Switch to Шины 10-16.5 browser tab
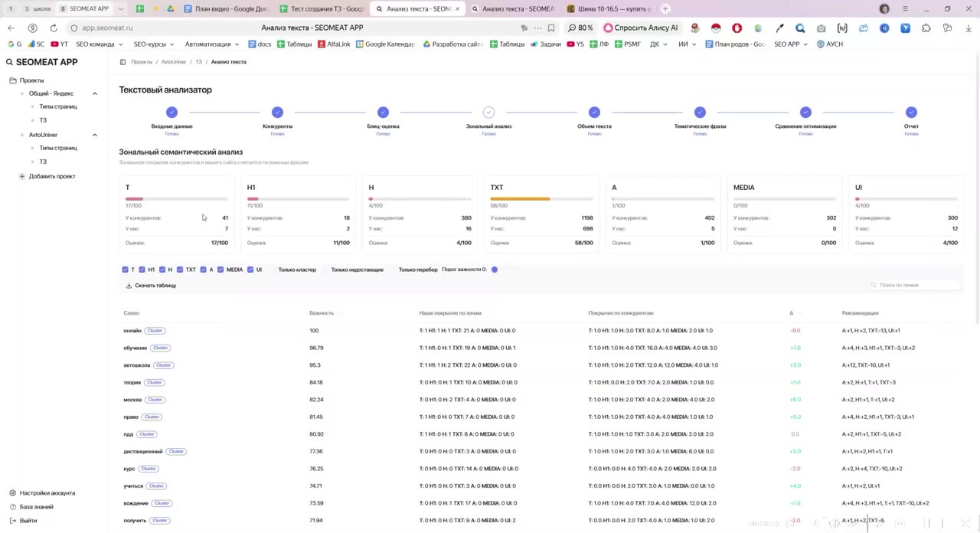 (610, 8)
